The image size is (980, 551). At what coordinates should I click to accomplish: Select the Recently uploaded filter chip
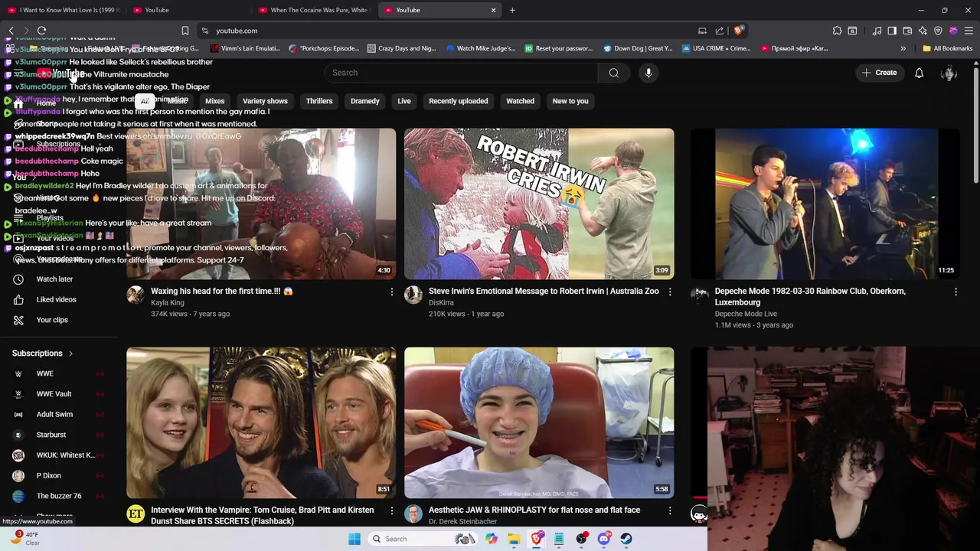[458, 101]
